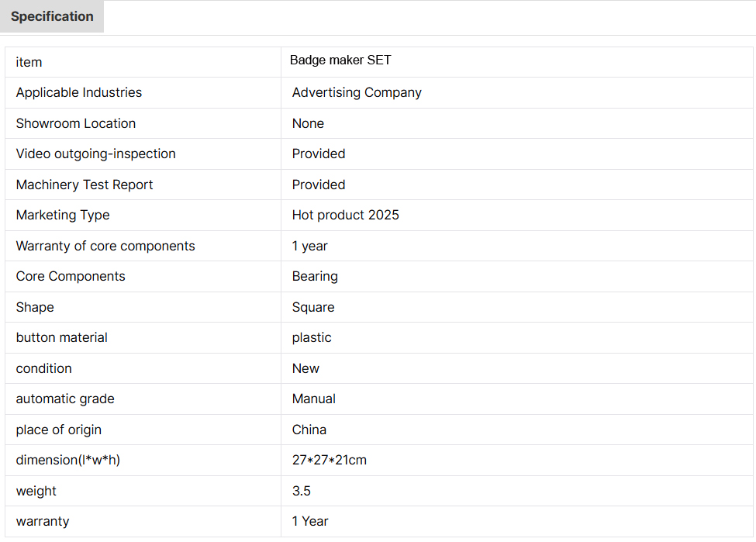The height and width of the screenshot is (542, 756).
Task: Select the Showroom Location row label
Action: click(x=76, y=123)
